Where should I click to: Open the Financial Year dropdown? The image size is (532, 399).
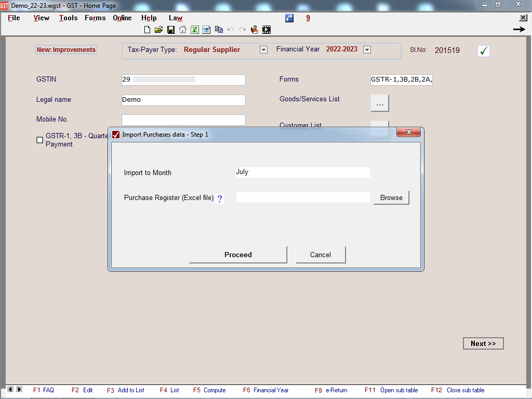click(x=367, y=50)
